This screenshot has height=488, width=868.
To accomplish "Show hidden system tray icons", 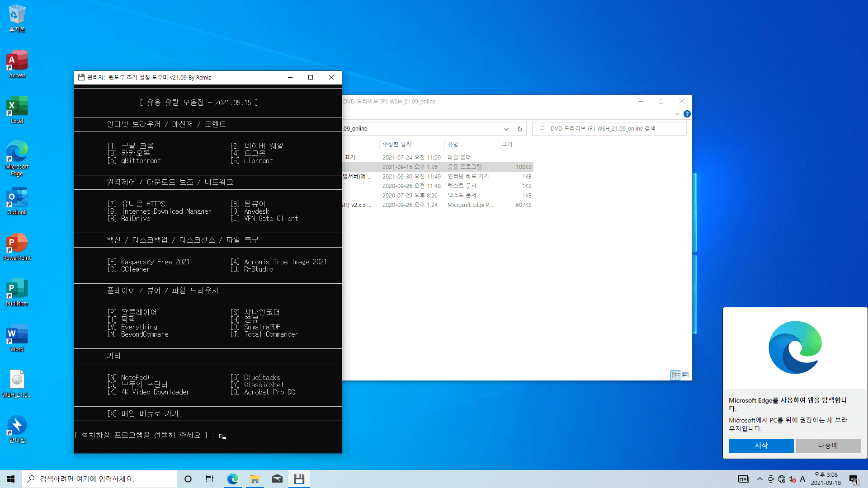I will (x=760, y=479).
